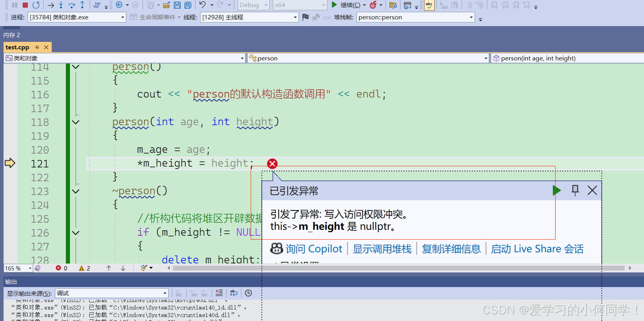Show threads in source via flag icon
Viewport: 644px width, 321px height.
click(306, 17)
